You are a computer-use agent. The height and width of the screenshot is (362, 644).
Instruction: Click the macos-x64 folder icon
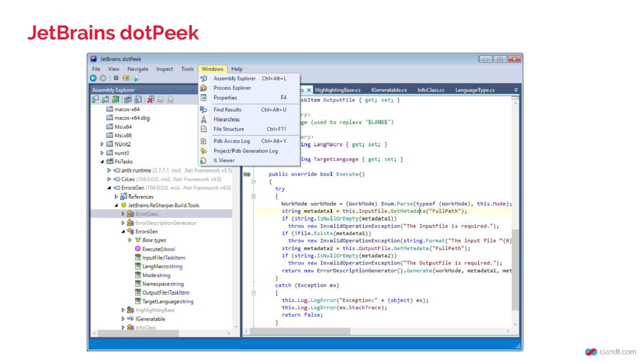pos(109,109)
